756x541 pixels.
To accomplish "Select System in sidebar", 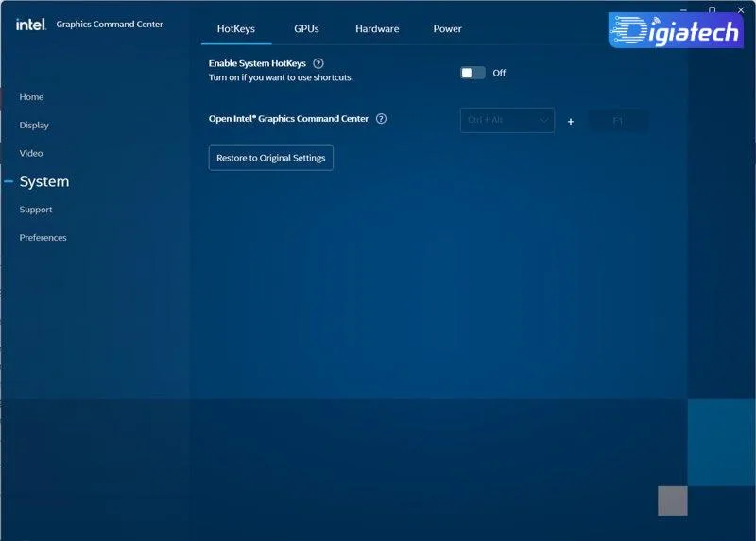I will [43, 181].
